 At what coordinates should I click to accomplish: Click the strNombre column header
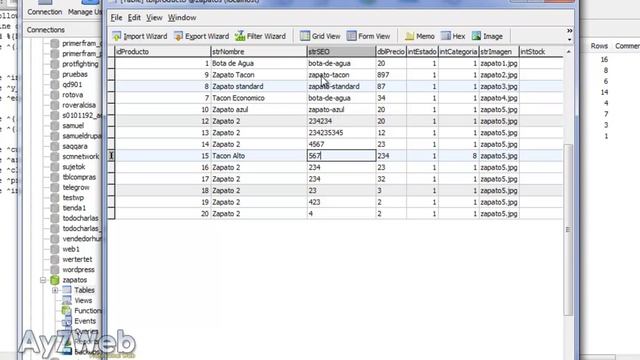coord(258,52)
